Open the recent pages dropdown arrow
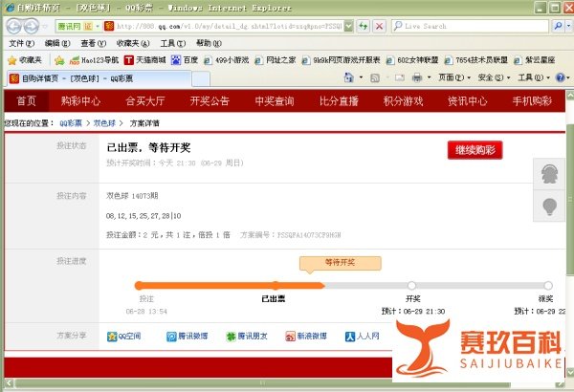The image size is (574, 392). click(x=45, y=27)
